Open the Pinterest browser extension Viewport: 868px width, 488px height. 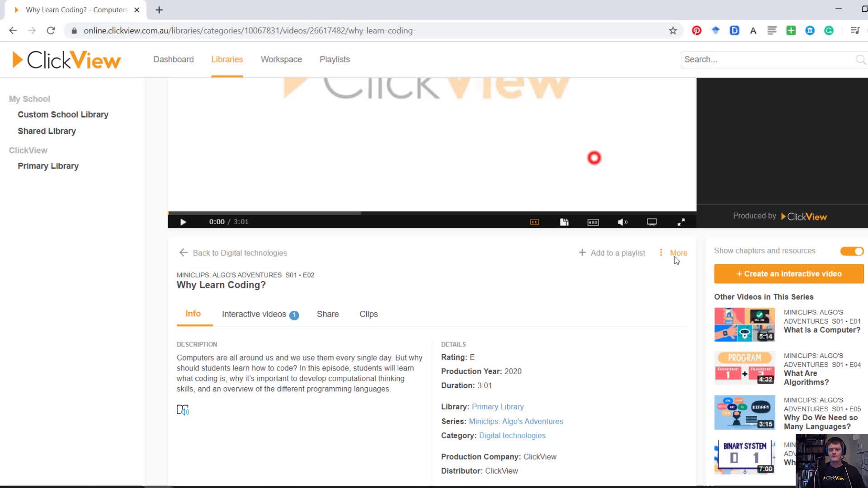click(696, 30)
